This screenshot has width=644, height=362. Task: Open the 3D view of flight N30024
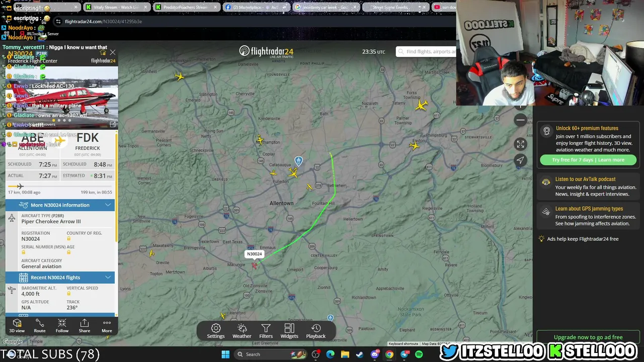[17, 326]
